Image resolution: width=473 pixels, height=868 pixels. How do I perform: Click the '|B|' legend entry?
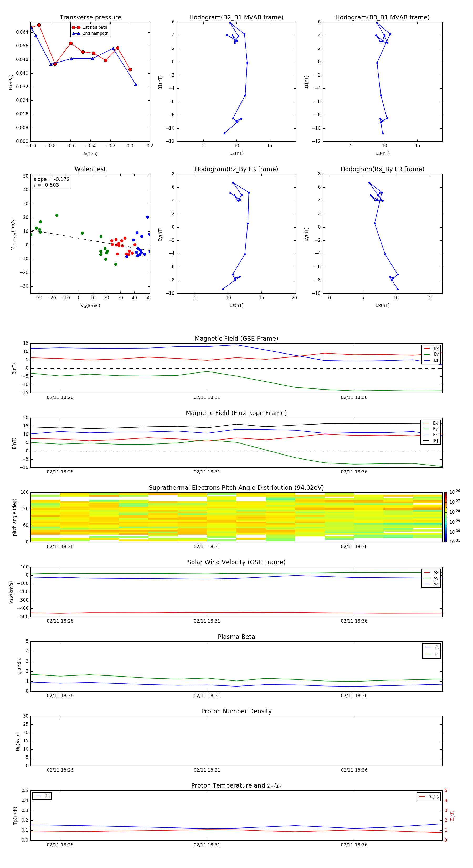[431, 441]
